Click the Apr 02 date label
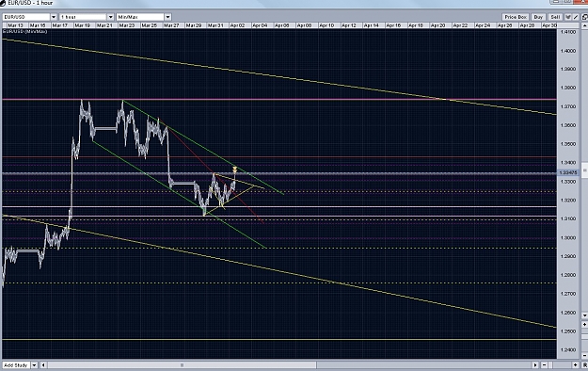 click(237, 25)
